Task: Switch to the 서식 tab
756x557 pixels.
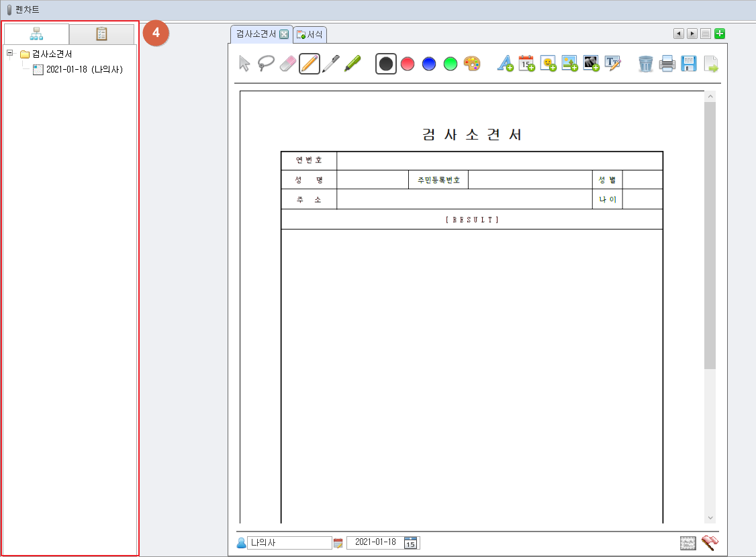Action: pos(310,34)
